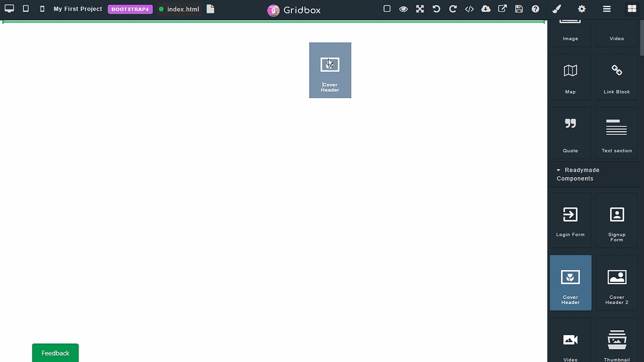The width and height of the screenshot is (644, 362).
Task: Save the project
Action: (x=518, y=9)
